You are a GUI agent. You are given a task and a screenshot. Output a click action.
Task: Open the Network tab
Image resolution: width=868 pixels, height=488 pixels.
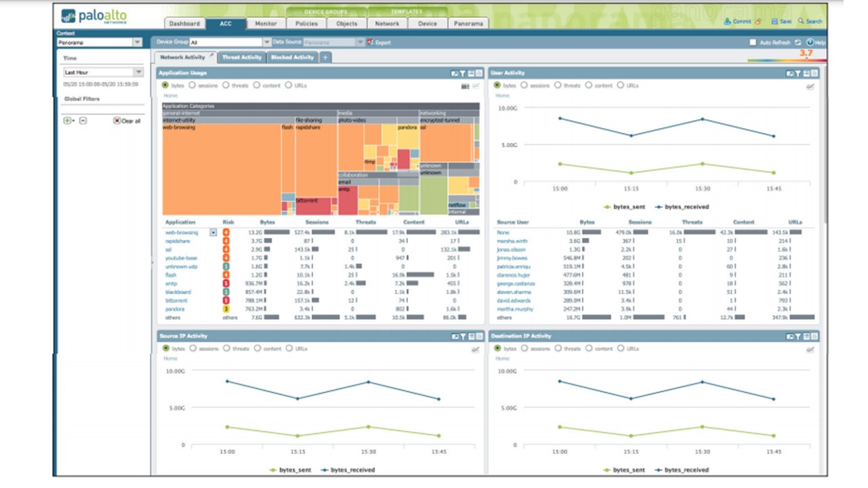click(x=387, y=23)
